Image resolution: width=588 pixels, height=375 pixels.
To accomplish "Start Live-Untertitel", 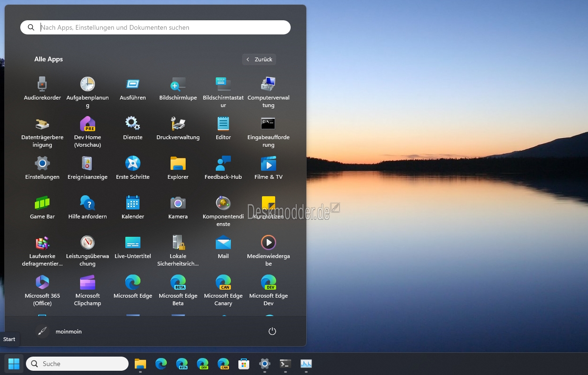I will 133,247.
